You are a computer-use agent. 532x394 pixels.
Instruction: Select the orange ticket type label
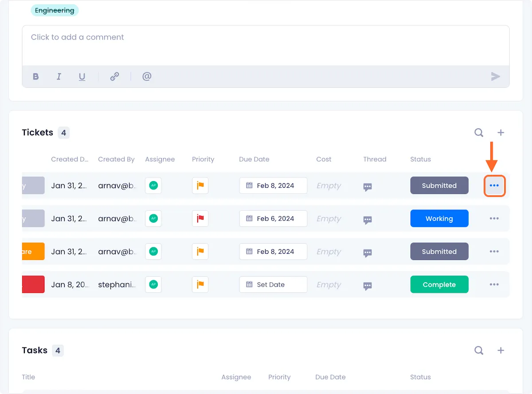(x=33, y=251)
